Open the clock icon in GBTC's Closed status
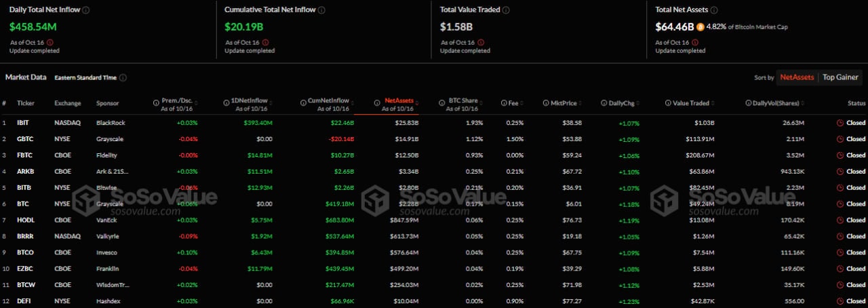868x308 pixels. pos(840,139)
